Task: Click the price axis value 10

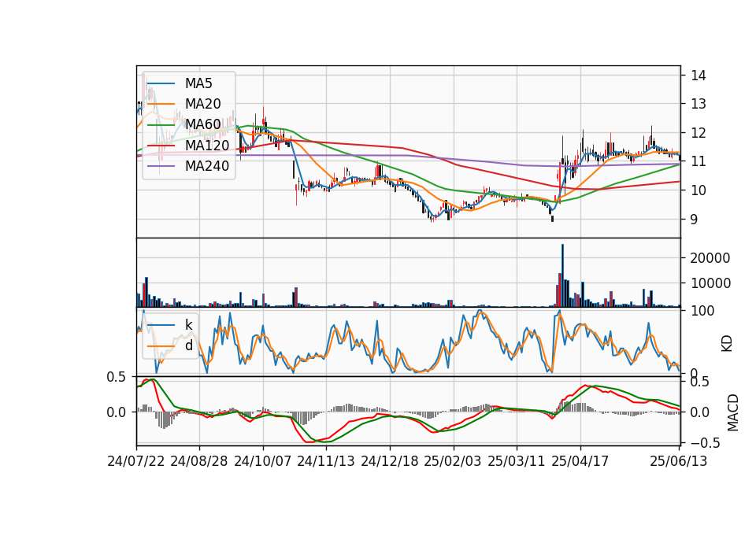Action: (x=699, y=190)
